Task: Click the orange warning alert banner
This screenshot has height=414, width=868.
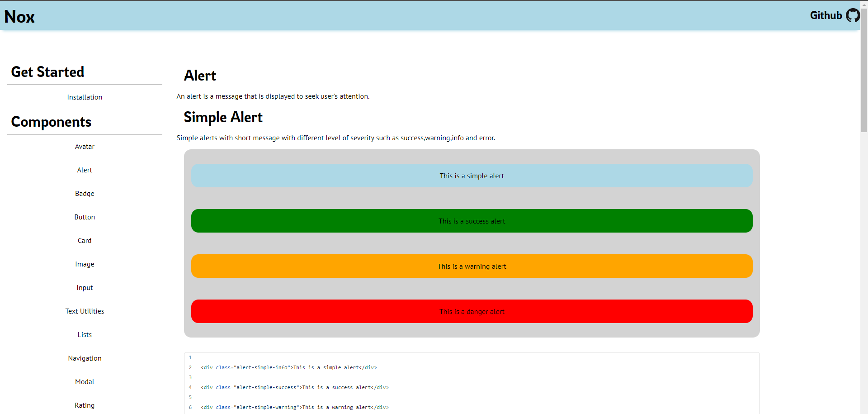Action: click(472, 266)
